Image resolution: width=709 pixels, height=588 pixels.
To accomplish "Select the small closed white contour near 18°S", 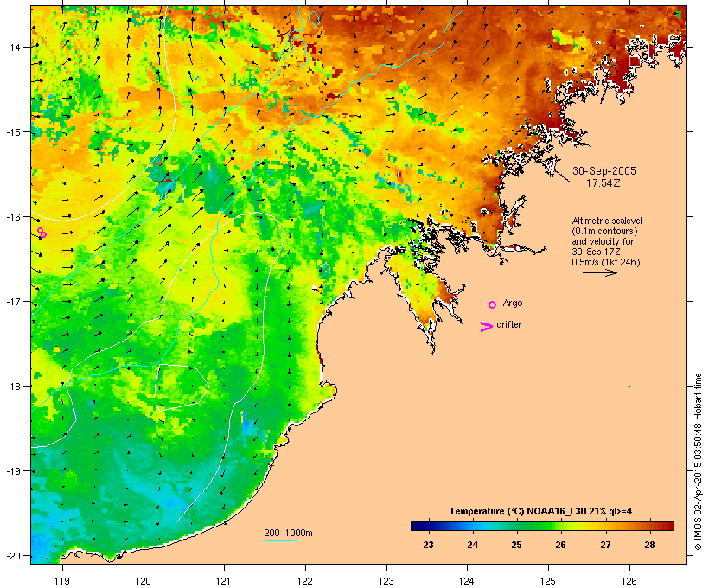I will click(x=182, y=387).
